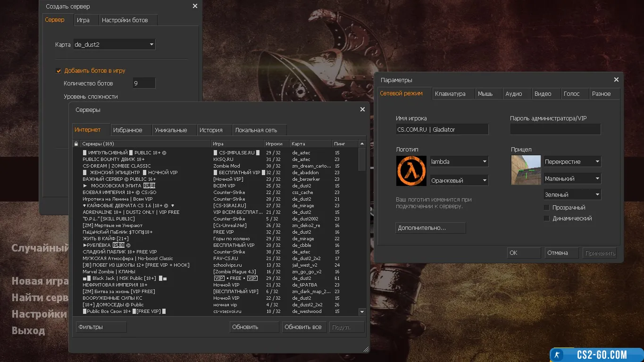This screenshot has width=644, height=362.
Task: Toggle the Добавить ботов в игру checkbox
Action: click(x=59, y=71)
